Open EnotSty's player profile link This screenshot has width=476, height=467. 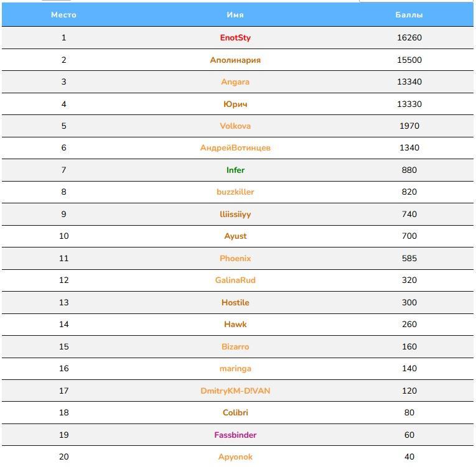(x=235, y=38)
